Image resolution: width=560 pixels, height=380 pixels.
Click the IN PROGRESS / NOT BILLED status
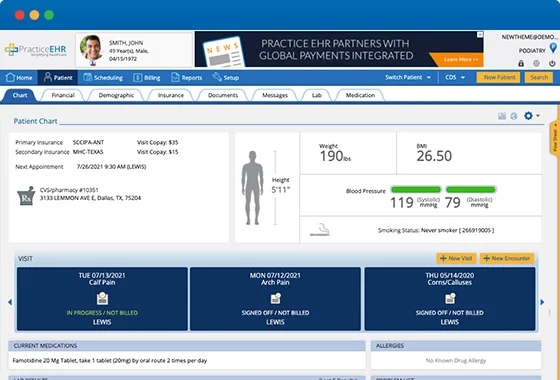click(102, 313)
